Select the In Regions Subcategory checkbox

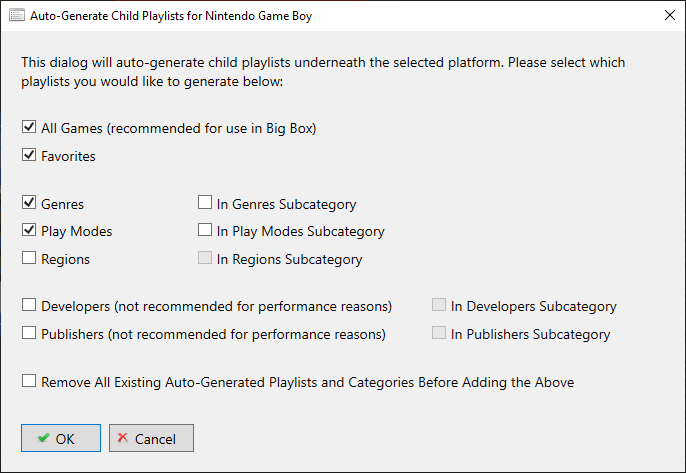(205, 258)
